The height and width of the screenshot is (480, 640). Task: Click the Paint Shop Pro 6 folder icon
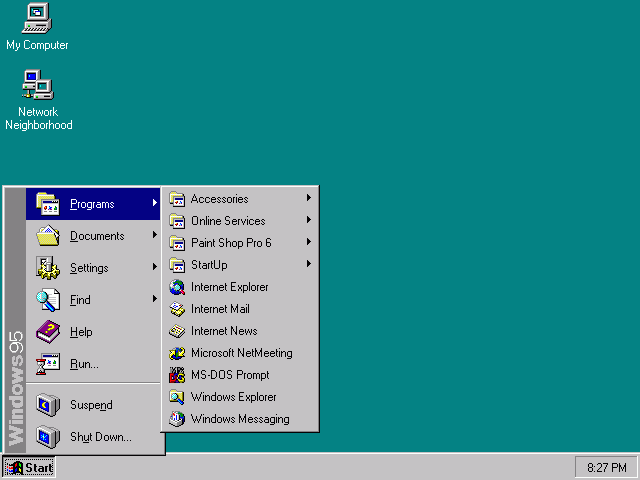click(177, 243)
